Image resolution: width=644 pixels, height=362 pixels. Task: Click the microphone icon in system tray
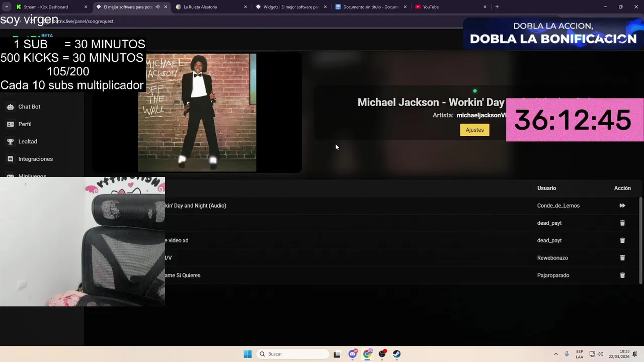click(x=567, y=354)
